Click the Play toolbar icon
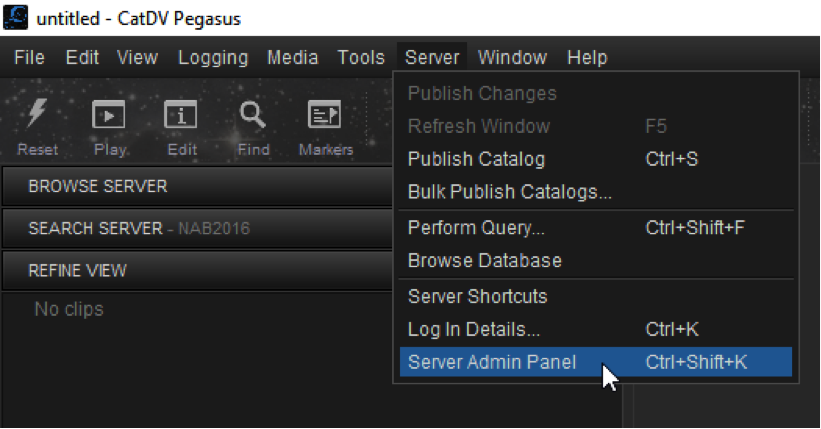821x429 pixels. [108, 114]
